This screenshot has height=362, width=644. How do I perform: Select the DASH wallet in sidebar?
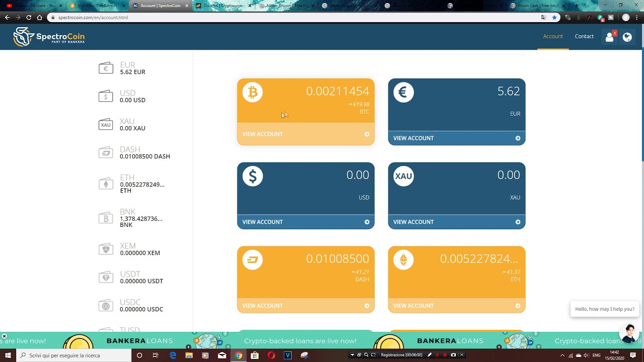(134, 153)
